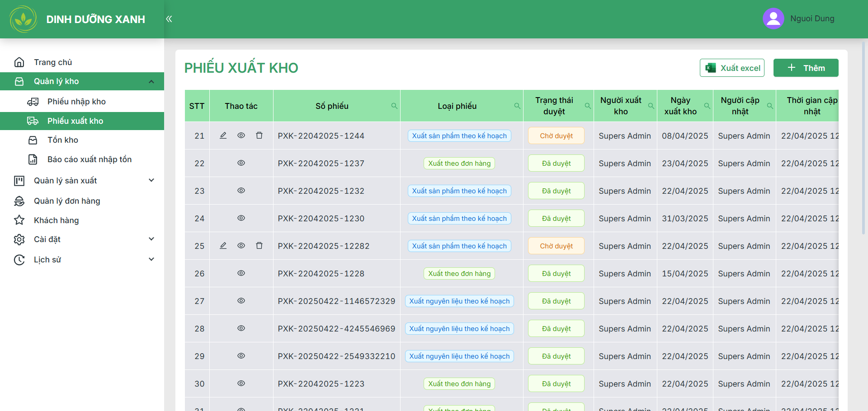View details of PXK-22042025-1223
The height and width of the screenshot is (411, 868).
pos(241,383)
